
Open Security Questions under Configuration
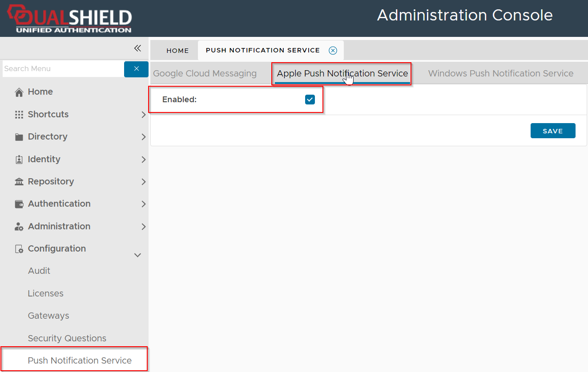point(67,338)
